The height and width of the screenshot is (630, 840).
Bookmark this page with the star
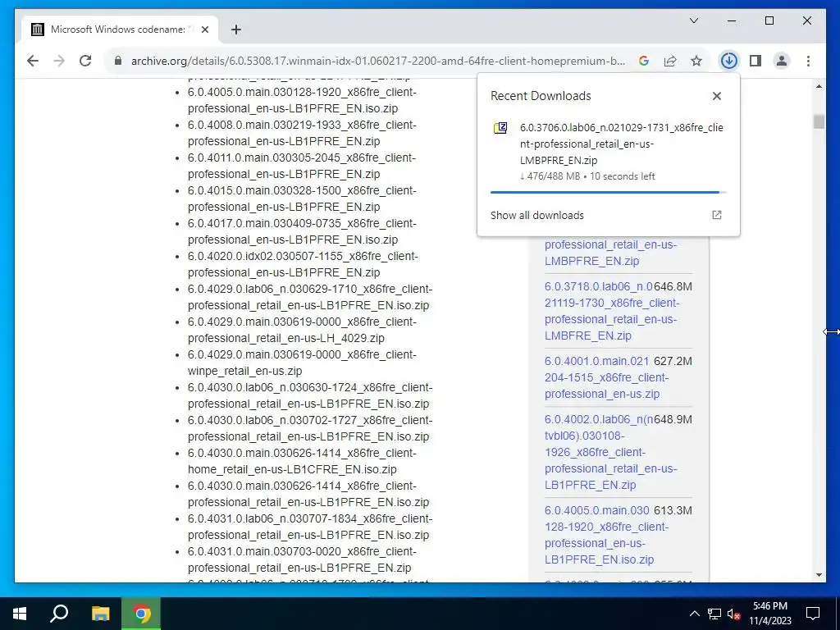[x=696, y=61]
